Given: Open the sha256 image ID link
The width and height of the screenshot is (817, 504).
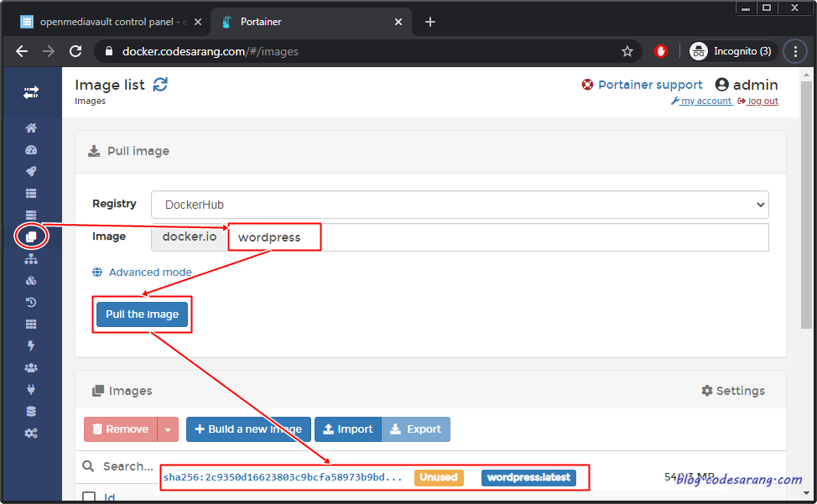Looking at the screenshot, I should (x=283, y=477).
